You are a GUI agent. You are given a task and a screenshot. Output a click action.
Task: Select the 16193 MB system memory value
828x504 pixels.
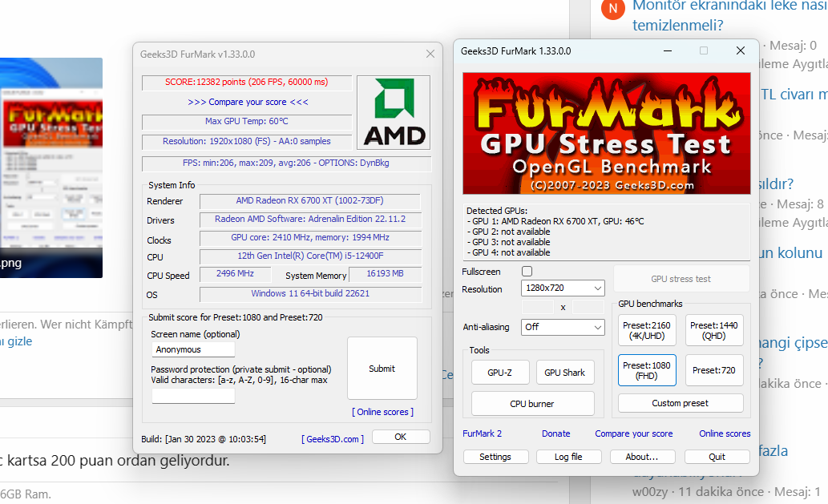click(x=385, y=274)
